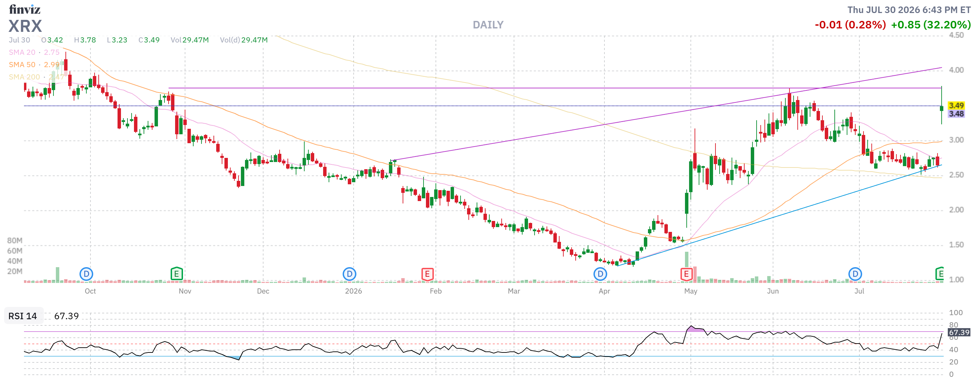This screenshot has width=980, height=385.
Task: Open the latest green earnings marker after Jul
Action: click(x=939, y=274)
